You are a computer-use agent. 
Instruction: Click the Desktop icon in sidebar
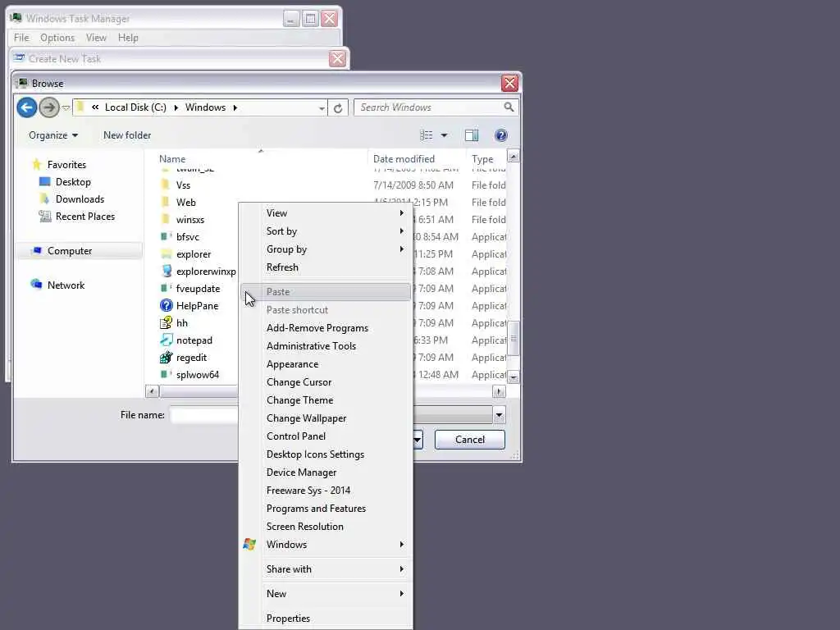pyautogui.click(x=45, y=181)
